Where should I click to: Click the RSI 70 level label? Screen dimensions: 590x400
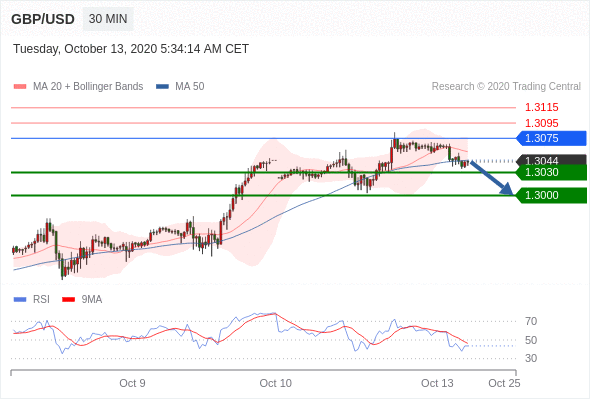click(531, 321)
